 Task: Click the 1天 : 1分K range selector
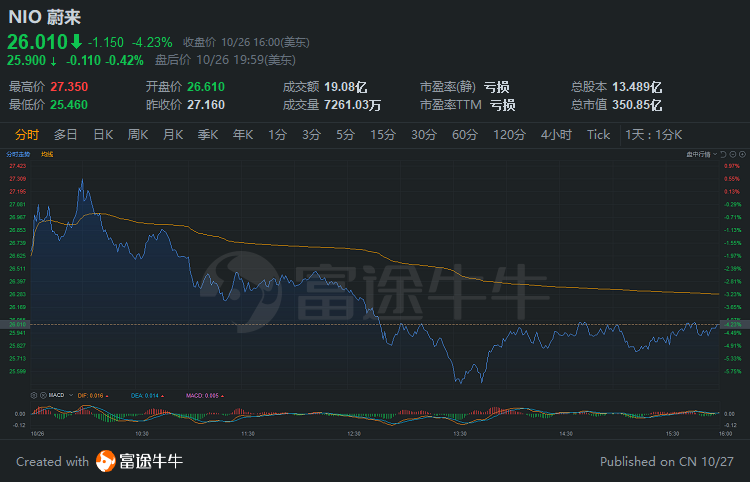pyautogui.click(x=653, y=135)
